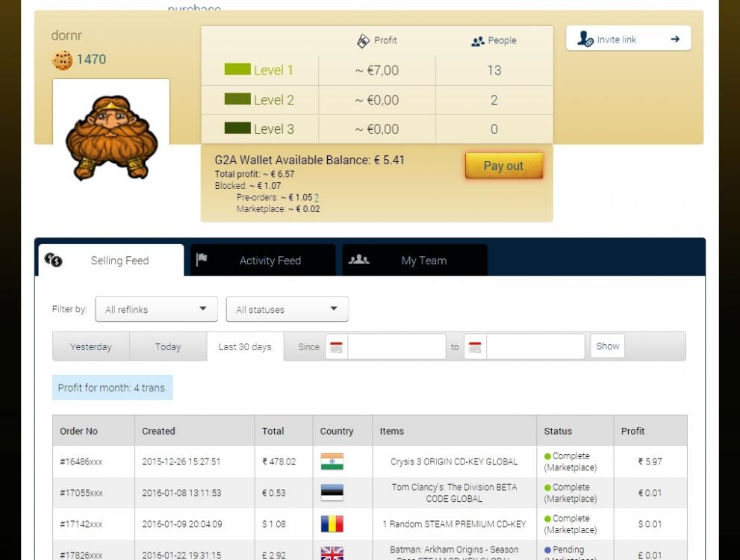
Task: Click the cookie points icon
Action: 62,60
